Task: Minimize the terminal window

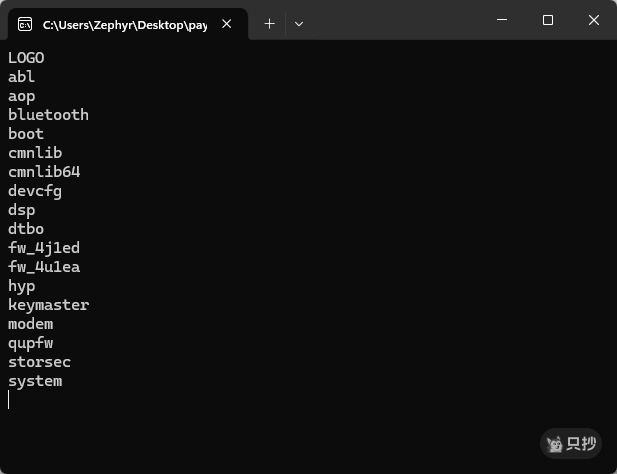Action: tap(502, 20)
